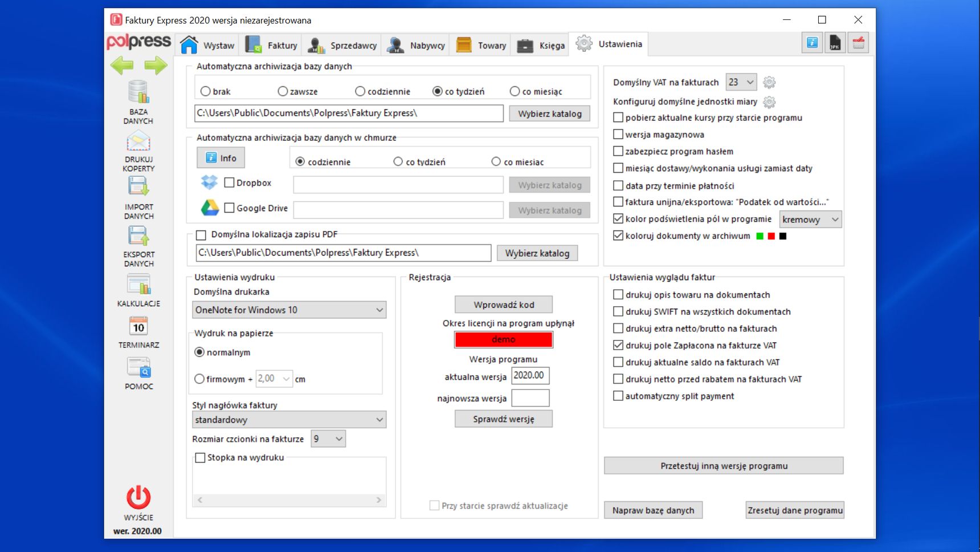
Task: Open Eksport Danych sidebar icon
Action: [138, 236]
